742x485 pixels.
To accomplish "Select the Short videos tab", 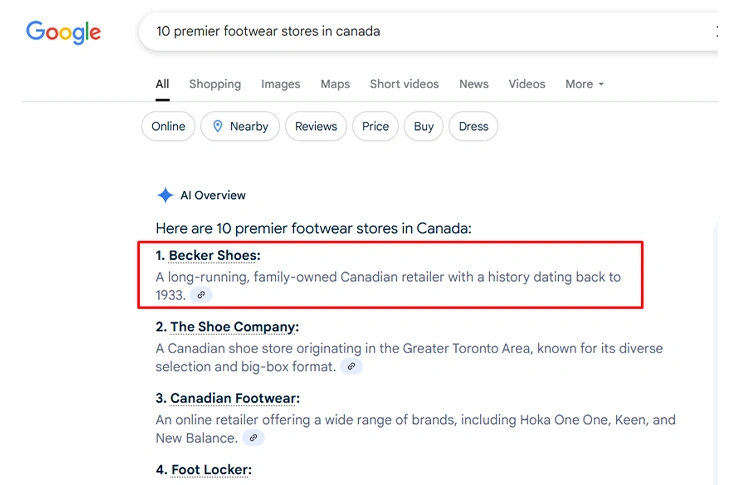I will click(404, 84).
